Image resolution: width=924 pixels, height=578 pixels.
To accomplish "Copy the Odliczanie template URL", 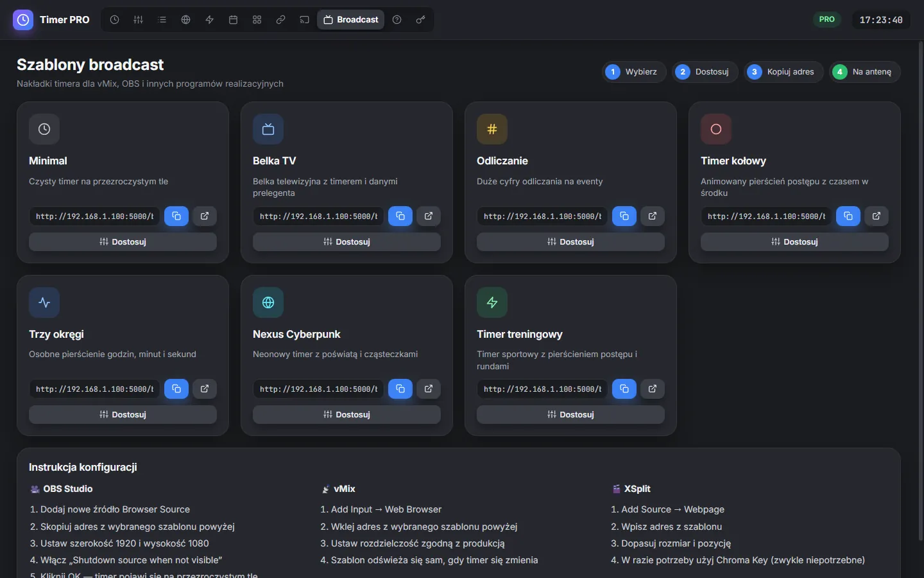I will [624, 216].
